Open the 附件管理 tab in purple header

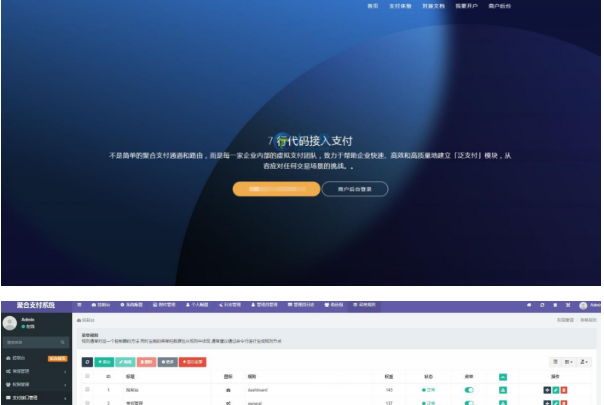[164, 305]
